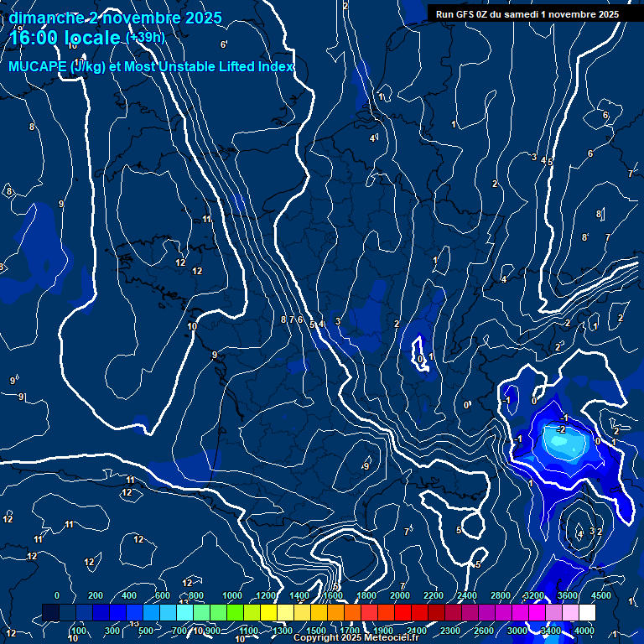The width and height of the screenshot is (644, 644).
Task: Click the 'MUCAPE (J/kg) et Most Unstable Lifted Index' caption
Action: tap(151, 66)
